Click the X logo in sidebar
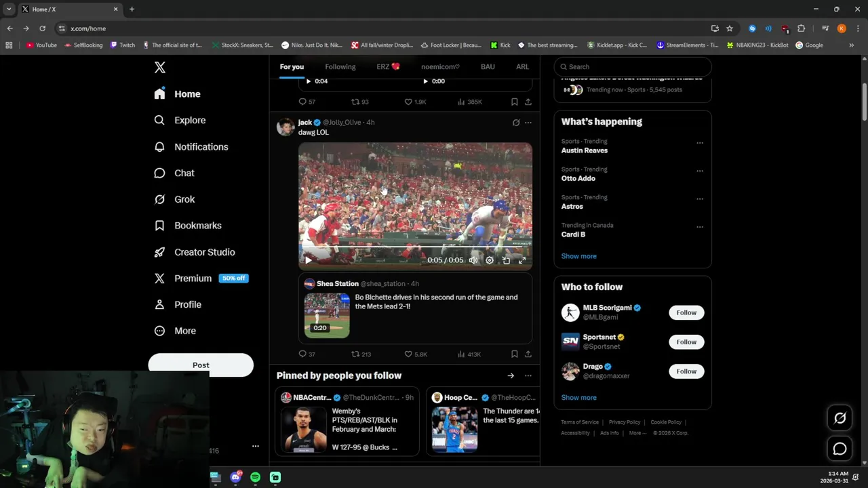Screen dimensions: 868x488 click(x=160, y=67)
